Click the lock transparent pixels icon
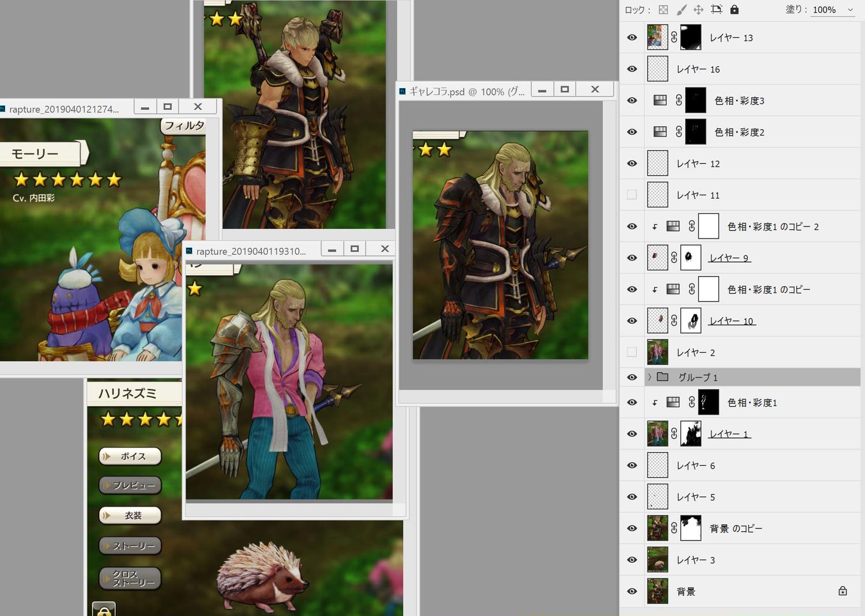 pyautogui.click(x=663, y=10)
